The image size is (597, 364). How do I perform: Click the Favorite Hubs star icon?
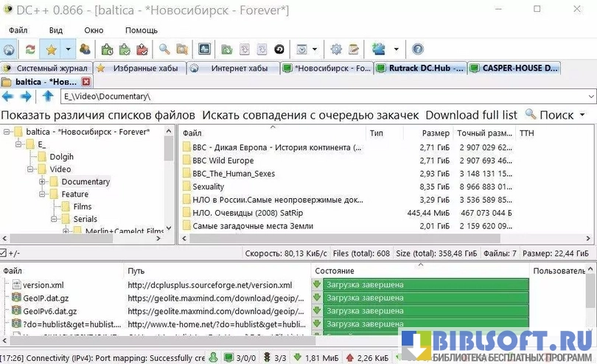[50, 49]
